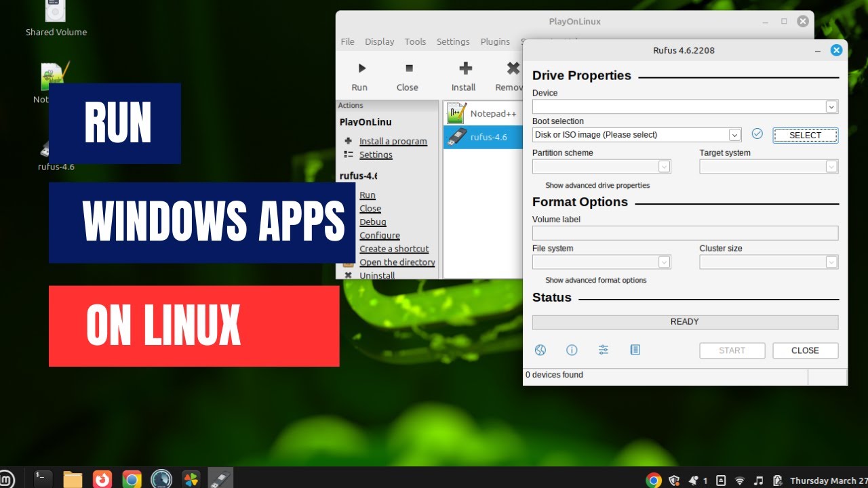Viewport: 868px width, 488px height.
Task: Click the round blue gauge taskbar icon
Action: (x=161, y=479)
